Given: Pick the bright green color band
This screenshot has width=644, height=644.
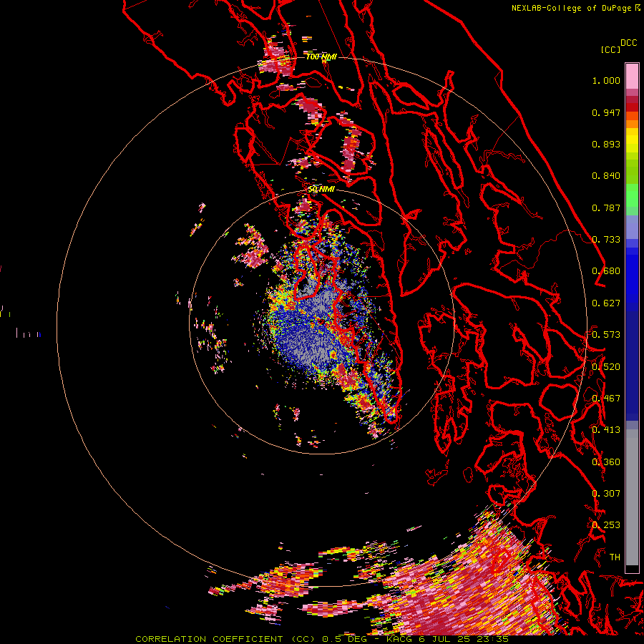Looking at the screenshot, I should [x=632, y=195].
